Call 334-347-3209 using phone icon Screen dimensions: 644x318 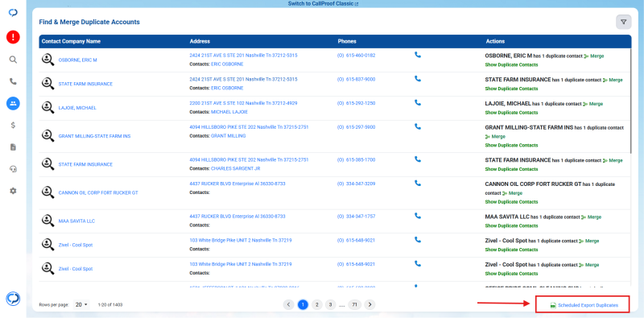click(x=418, y=184)
